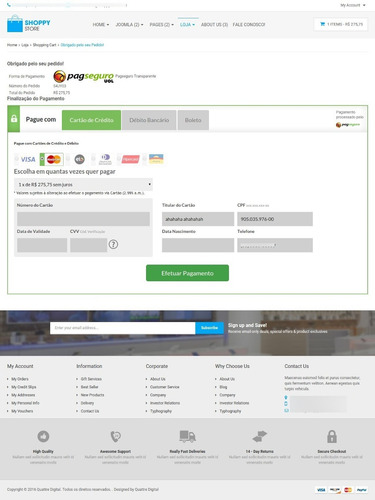The height and width of the screenshot is (500, 375).
Task: Focus the CPF field
Action: [x=275, y=219]
